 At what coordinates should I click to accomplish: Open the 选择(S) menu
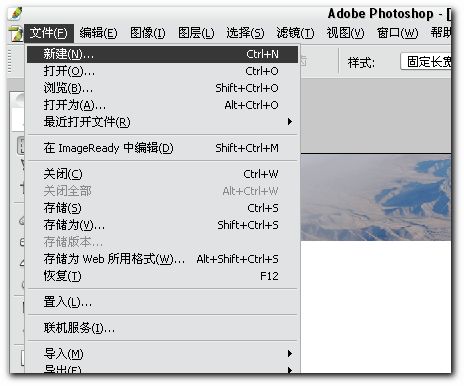245,33
